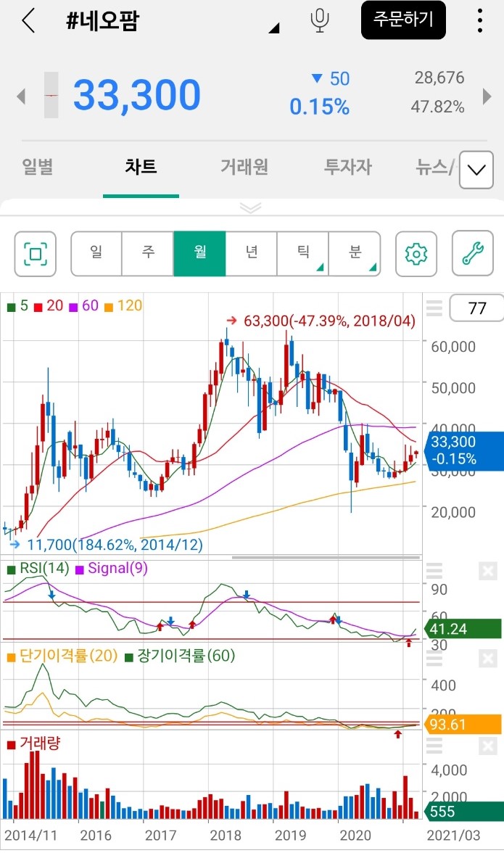The image size is (504, 853).
Task: Close the RSI indicator panel
Action: tap(488, 572)
